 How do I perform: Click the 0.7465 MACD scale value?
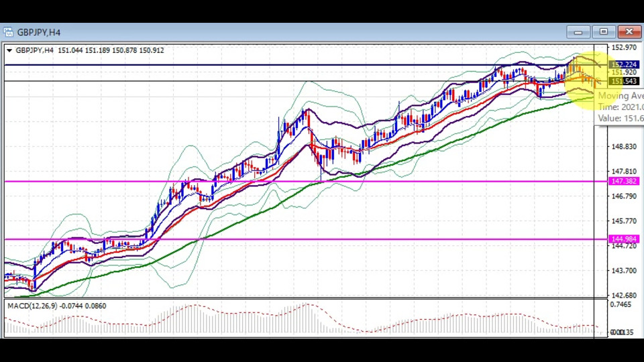click(x=621, y=304)
